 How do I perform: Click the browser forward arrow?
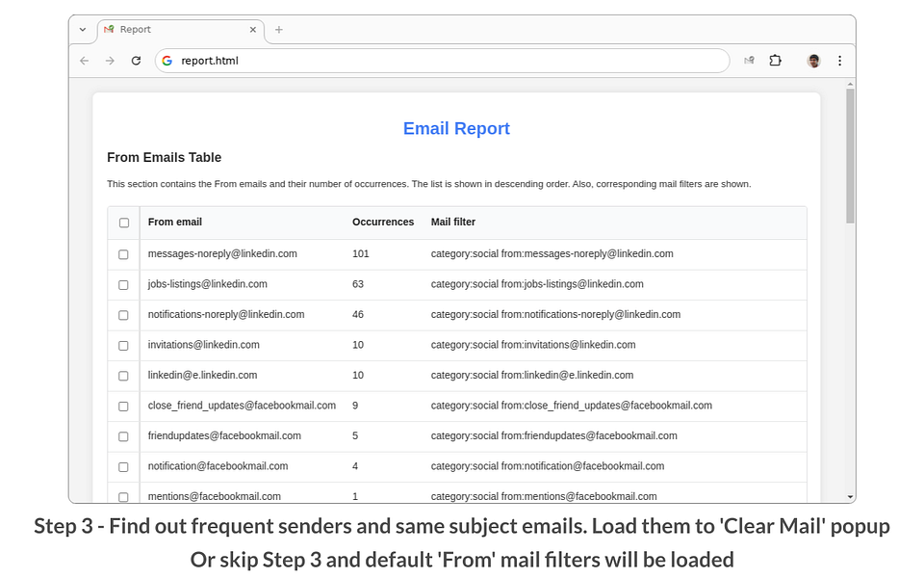[110, 61]
